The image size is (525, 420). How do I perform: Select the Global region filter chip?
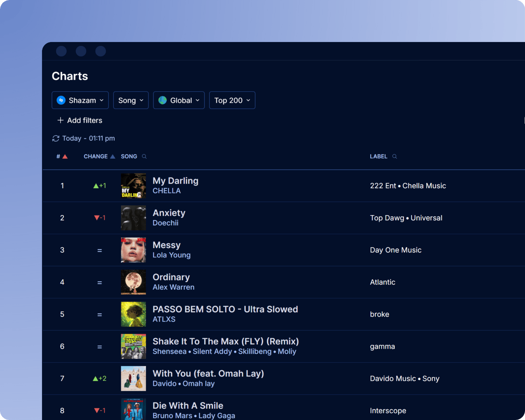pos(178,100)
